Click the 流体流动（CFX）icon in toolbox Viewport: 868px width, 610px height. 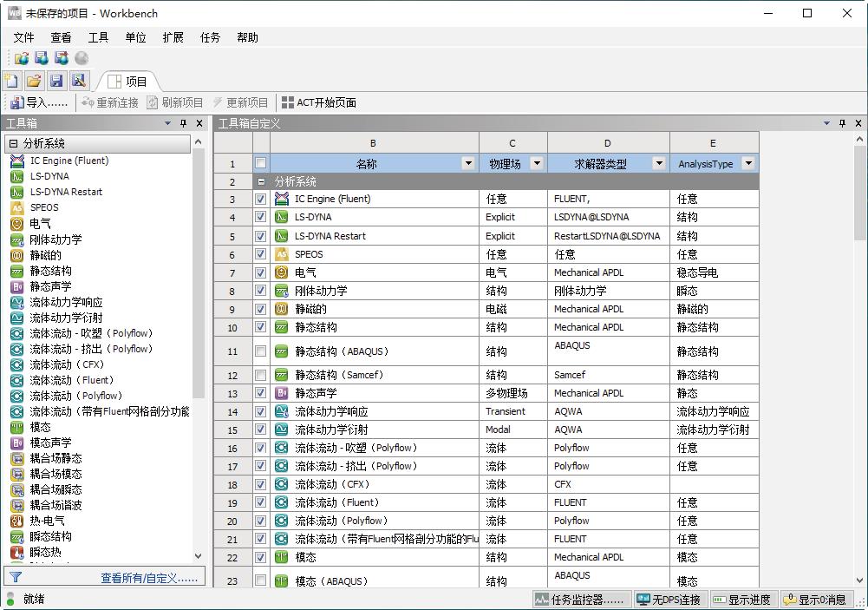(17, 364)
